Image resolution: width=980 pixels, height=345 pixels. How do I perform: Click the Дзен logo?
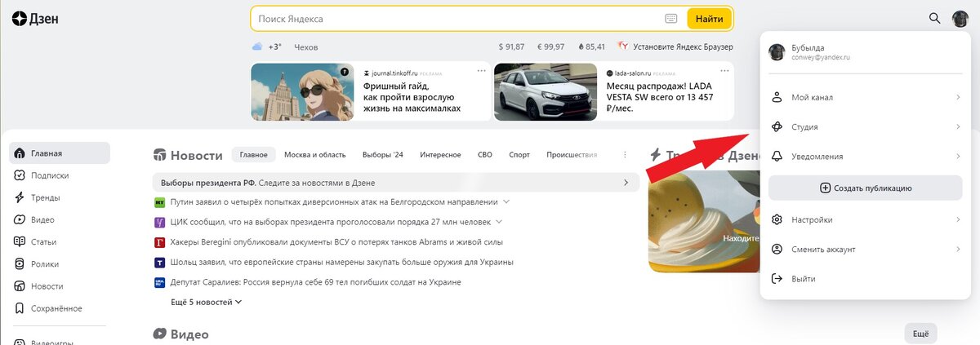(34, 18)
